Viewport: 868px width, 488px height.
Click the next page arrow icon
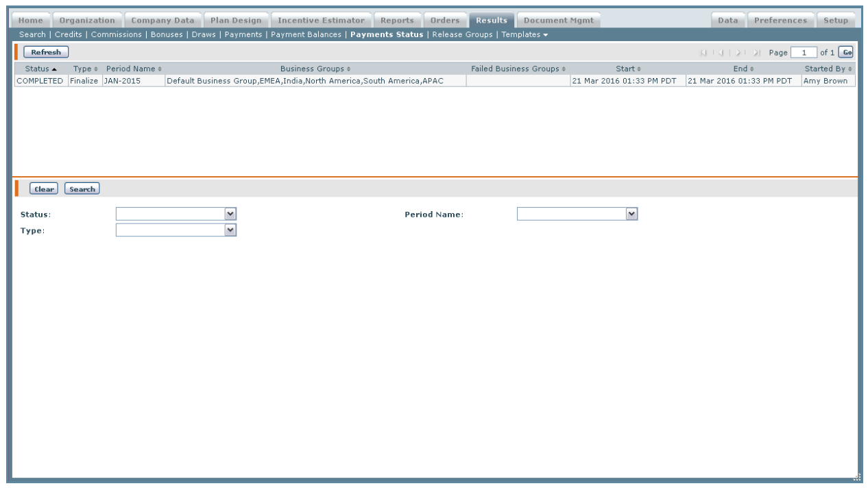point(738,53)
